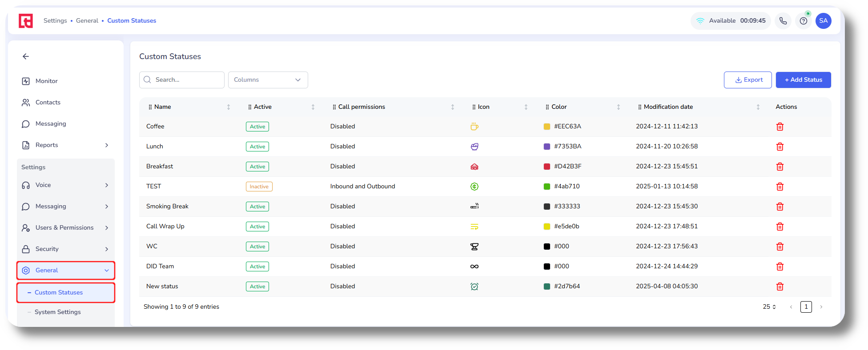Go to Monitor in the sidebar

(x=47, y=81)
